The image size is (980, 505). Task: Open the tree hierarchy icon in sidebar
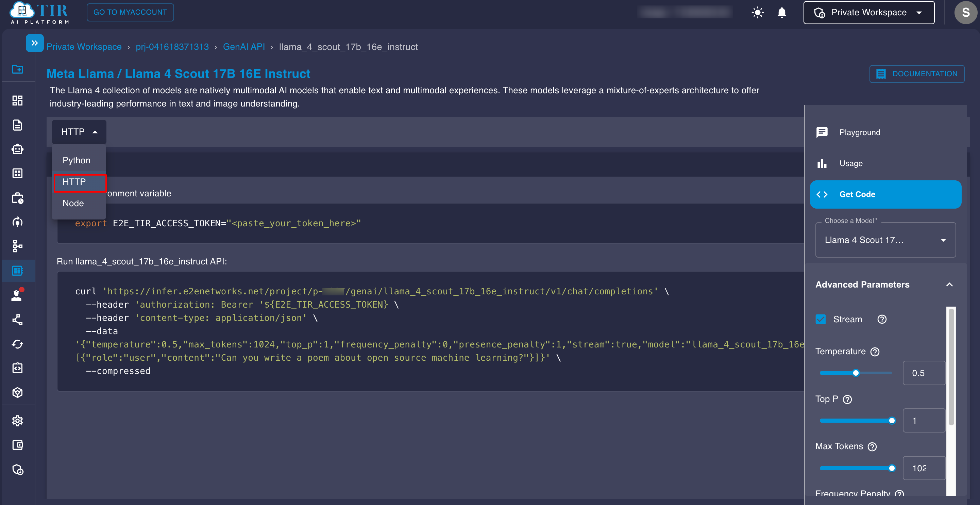tap(17, 246)
